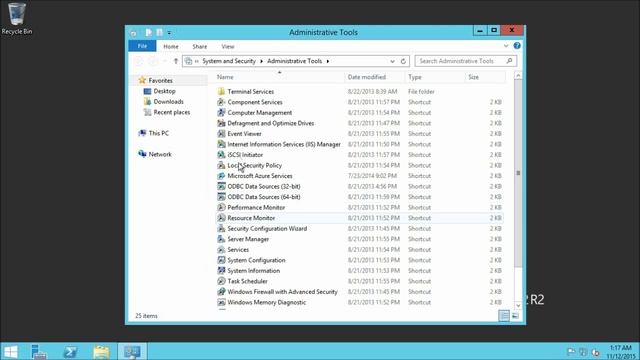640x360 pixels.
Task: Click System and Security in the breadcrumb
Action: (x=229, y=61)
